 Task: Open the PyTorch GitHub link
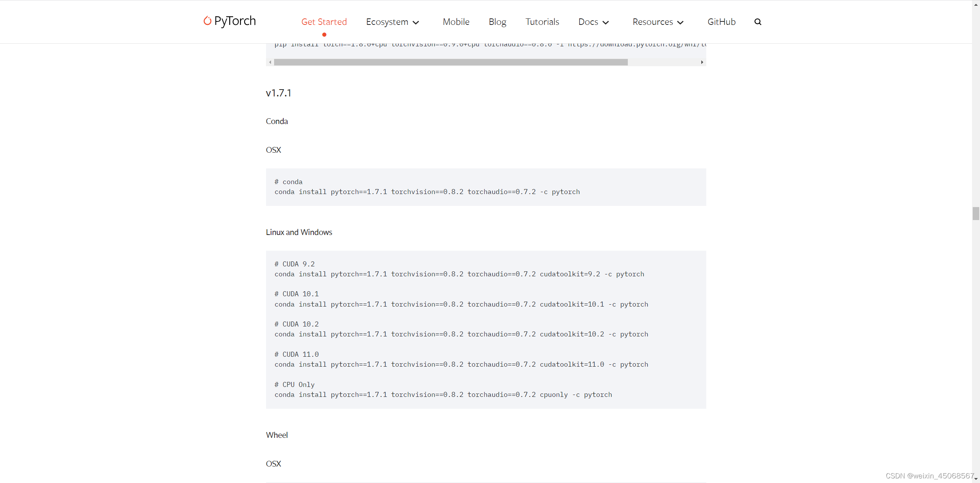721,22
